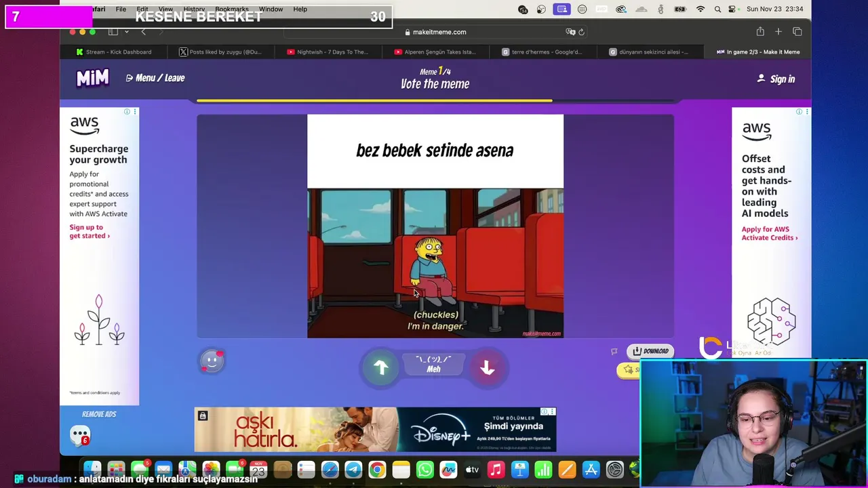Open right AWS ad options icon
868x488 pixels.
pyautogui.click(x=806, y=112)
